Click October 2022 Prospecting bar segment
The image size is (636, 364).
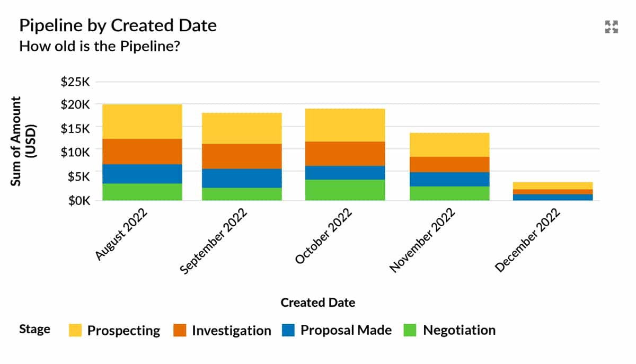coord(345,125)
